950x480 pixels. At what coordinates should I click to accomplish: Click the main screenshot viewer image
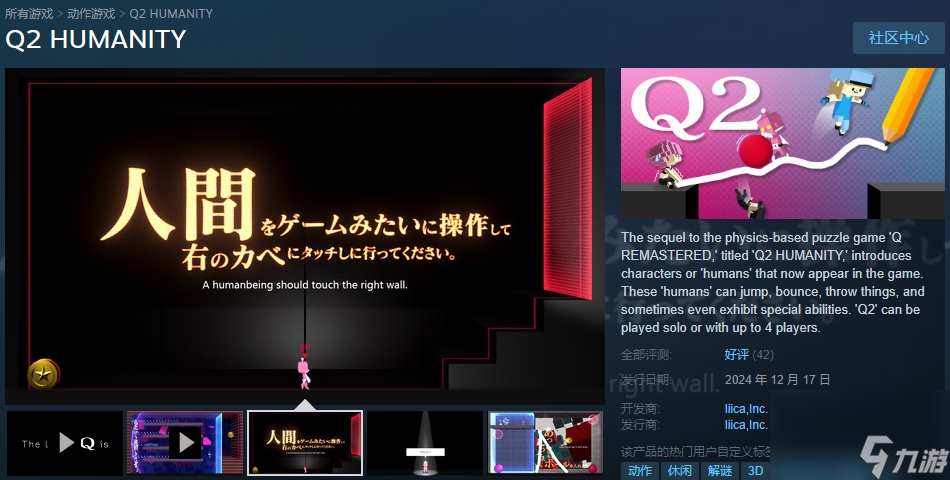tap(305, 236)
